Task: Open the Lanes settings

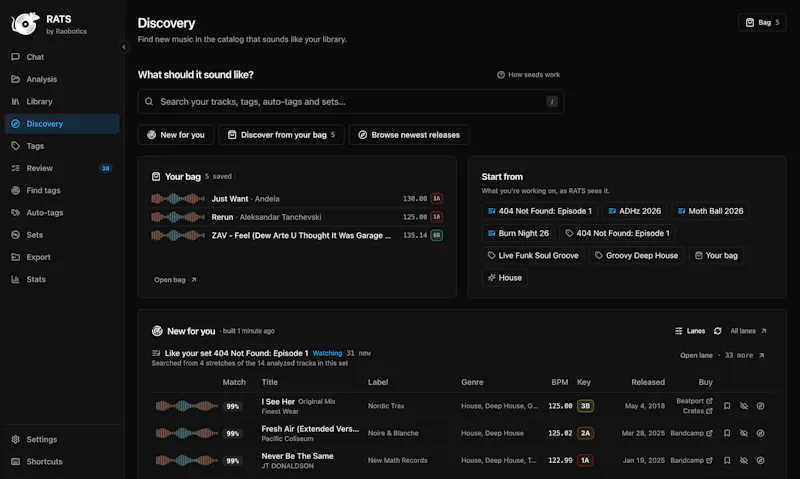Action: coord(690,331)
